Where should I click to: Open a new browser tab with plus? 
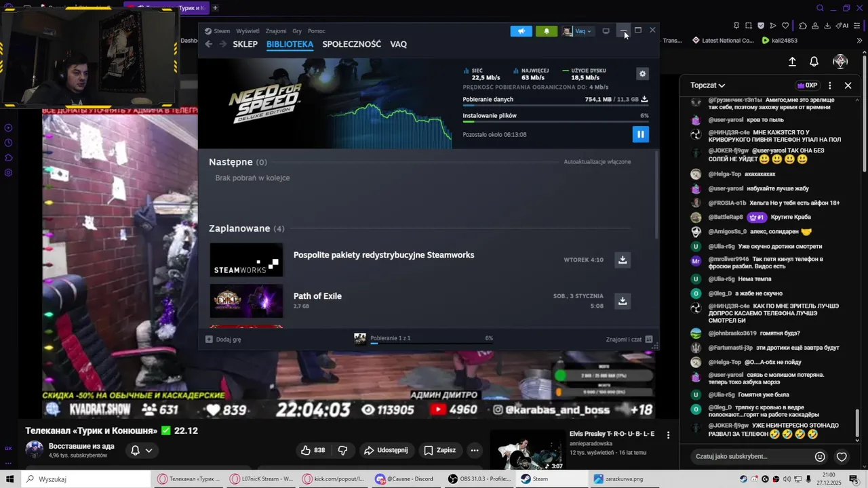[x=215, y=8]
